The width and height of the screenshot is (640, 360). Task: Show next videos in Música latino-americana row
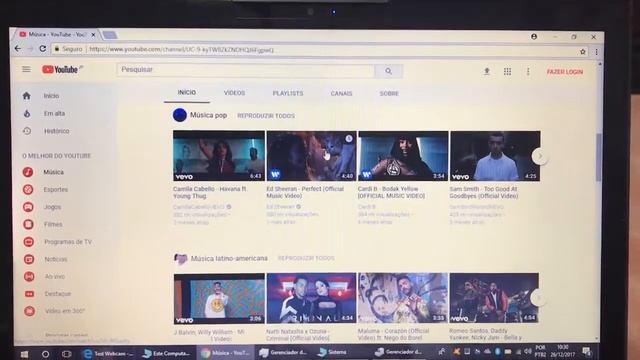[538, 298]
